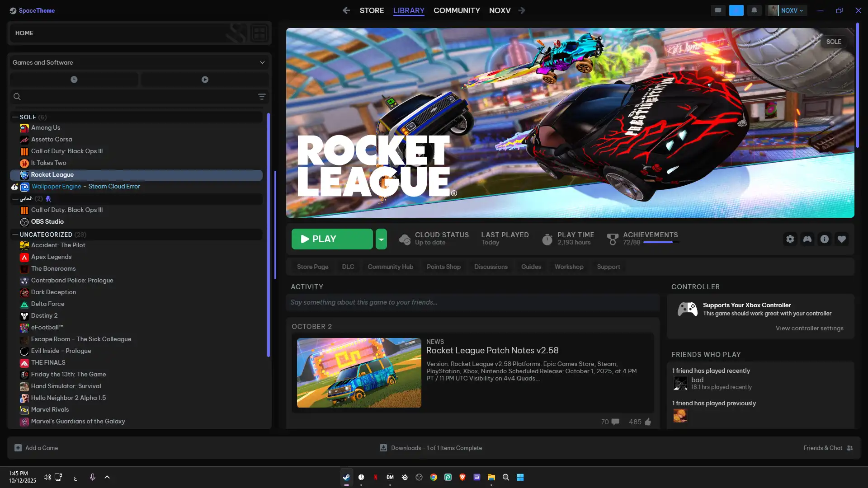This screenshot has height=488, width=868.
Task: Click the achievements progress bar
Action: pyautogui.click(x=661, y=243)
